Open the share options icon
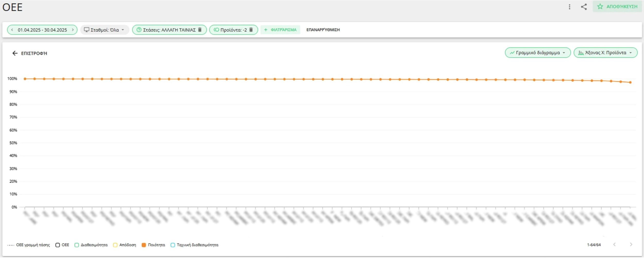This screenshot has width=644, height=258. click(584, 7)
